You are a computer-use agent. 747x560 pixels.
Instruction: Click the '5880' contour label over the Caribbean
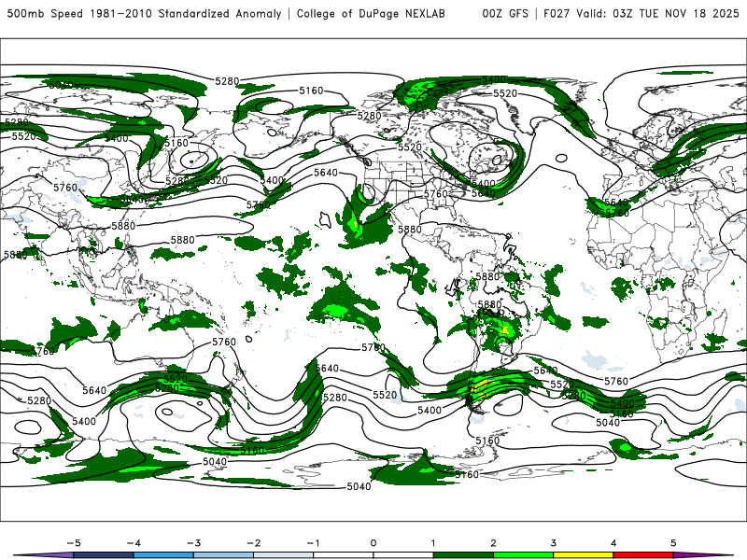(x=410, y=230)
